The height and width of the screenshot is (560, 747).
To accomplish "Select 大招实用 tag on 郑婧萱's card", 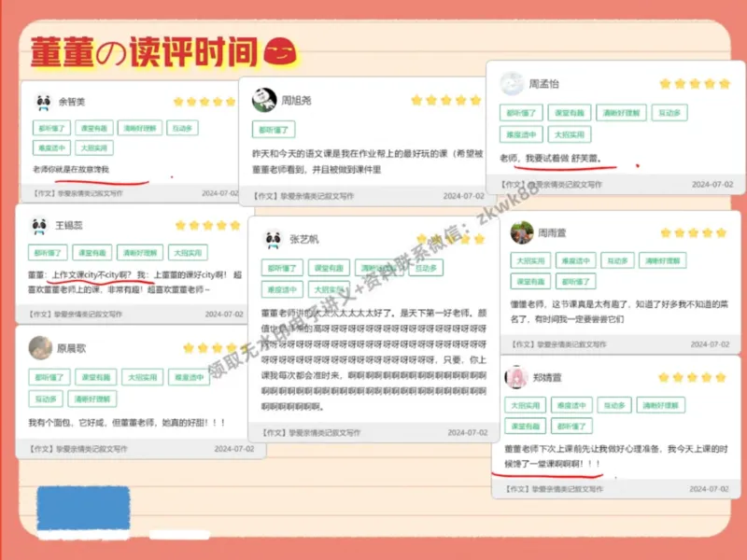I will pyautogui.click(x=526, y=405).
